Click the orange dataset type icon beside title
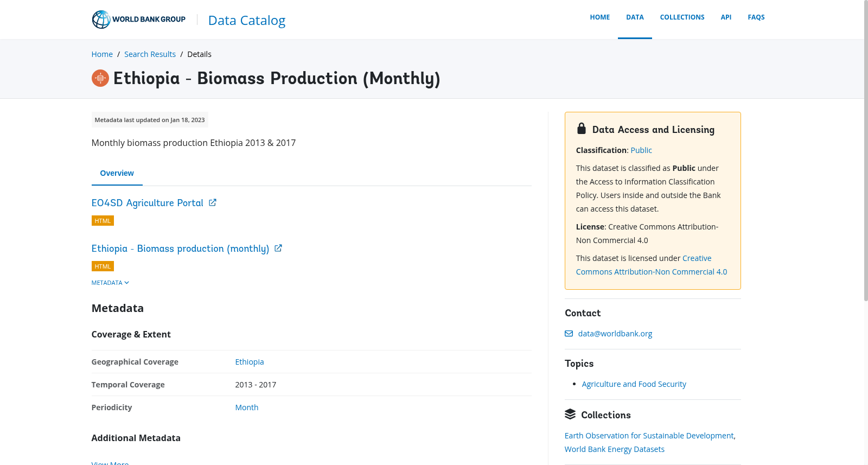The width and height of the screenshot is (868, 465). point(100,78)
